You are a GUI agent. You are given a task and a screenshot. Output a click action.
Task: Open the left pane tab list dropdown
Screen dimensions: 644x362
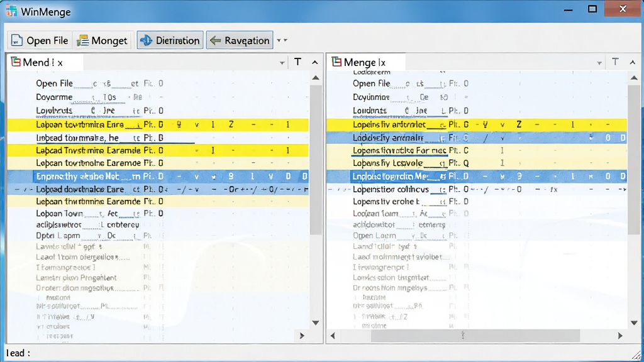282,63
